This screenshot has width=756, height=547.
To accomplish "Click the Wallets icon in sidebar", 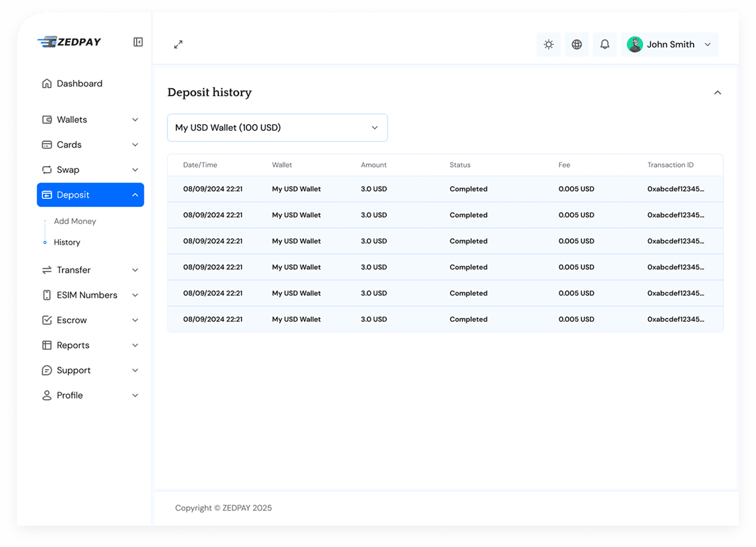I will tap(47, 120).
